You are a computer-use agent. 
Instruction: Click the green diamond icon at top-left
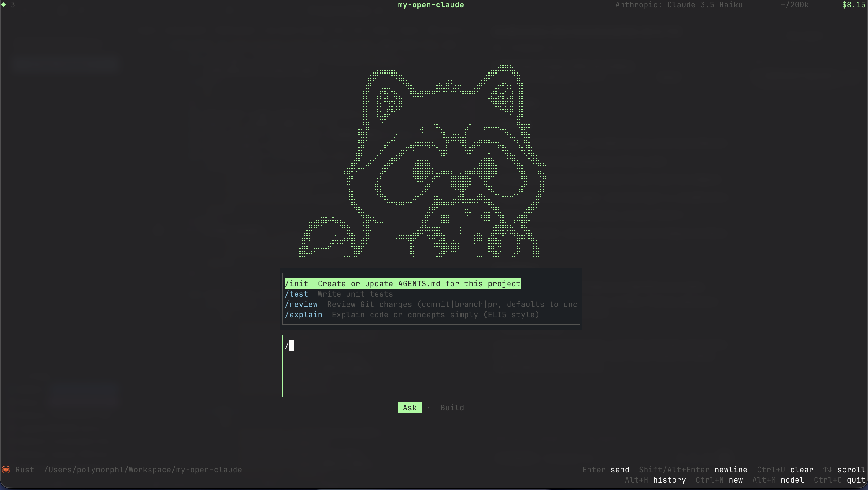pyautogui.click(x=4, y=5)
